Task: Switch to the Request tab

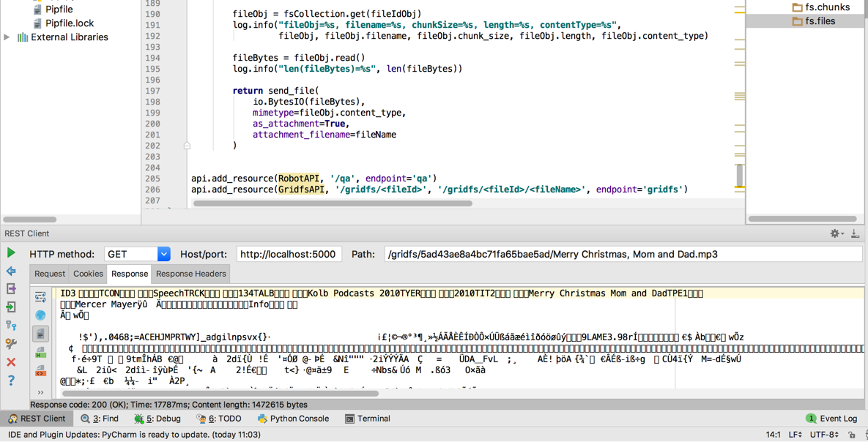Action: point(50,274)
